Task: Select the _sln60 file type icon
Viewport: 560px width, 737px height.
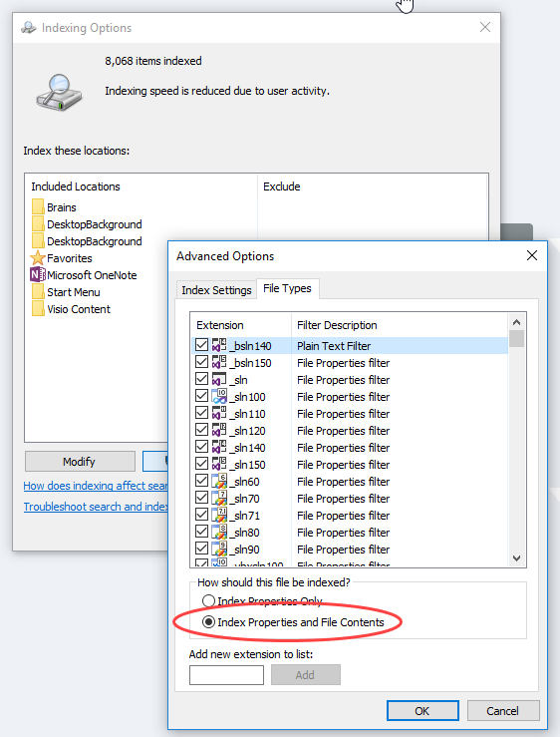Action: pyautogui.click(x=219, y=481)
